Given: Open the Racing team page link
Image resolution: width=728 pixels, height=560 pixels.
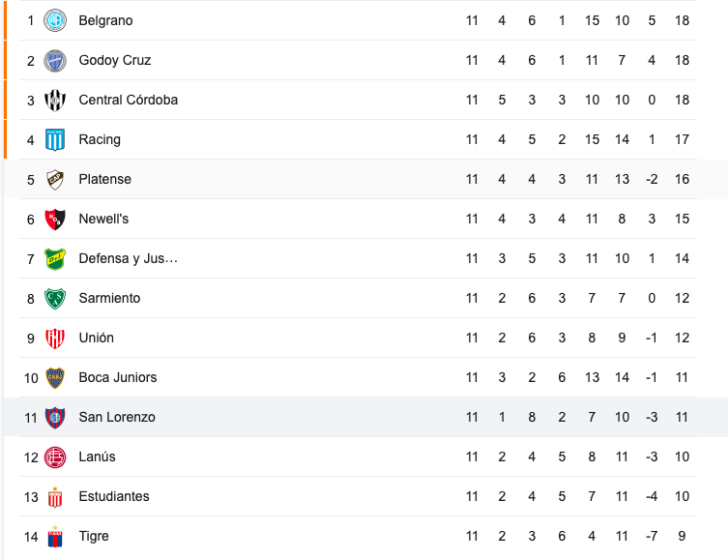Looking at the screenshot, I should pyautogui.click(x=100, y=139).
